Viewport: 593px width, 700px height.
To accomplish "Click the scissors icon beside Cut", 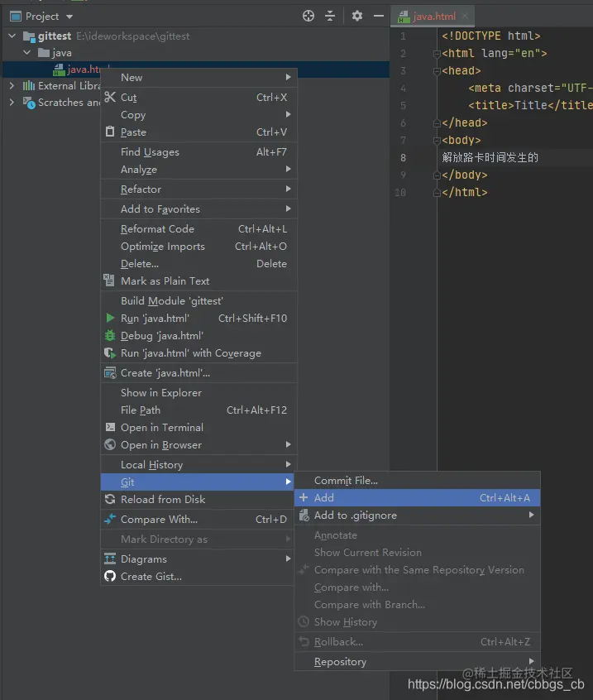I will (110, 97).
